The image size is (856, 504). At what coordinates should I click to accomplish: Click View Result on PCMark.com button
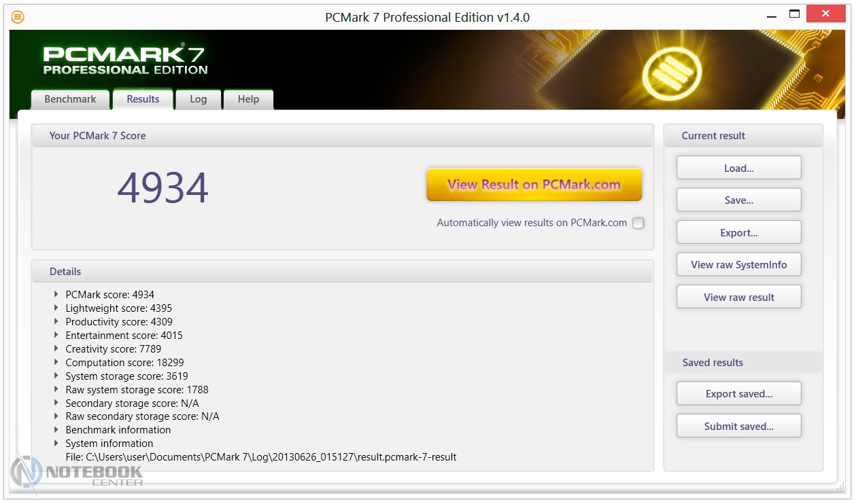coord(534,185)
